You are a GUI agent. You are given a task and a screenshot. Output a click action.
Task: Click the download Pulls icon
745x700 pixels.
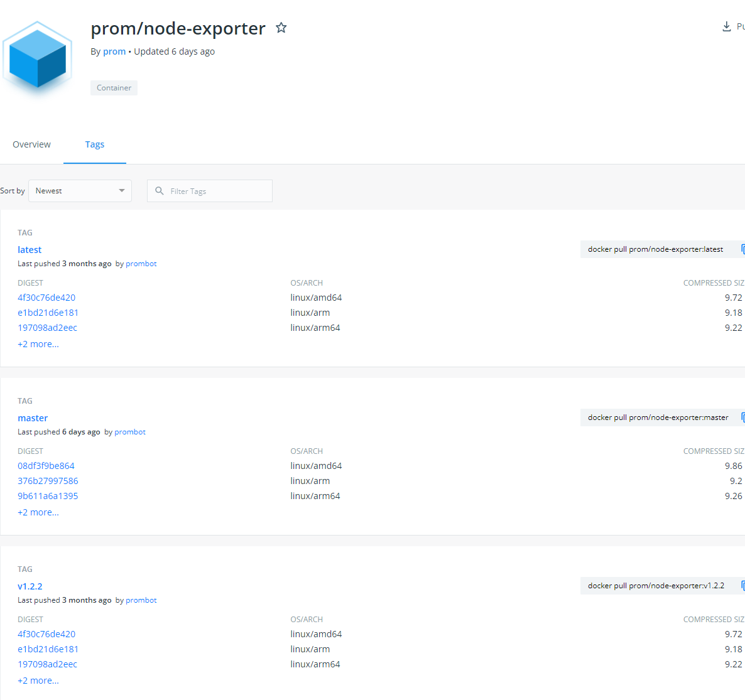(x=727, y=26)
